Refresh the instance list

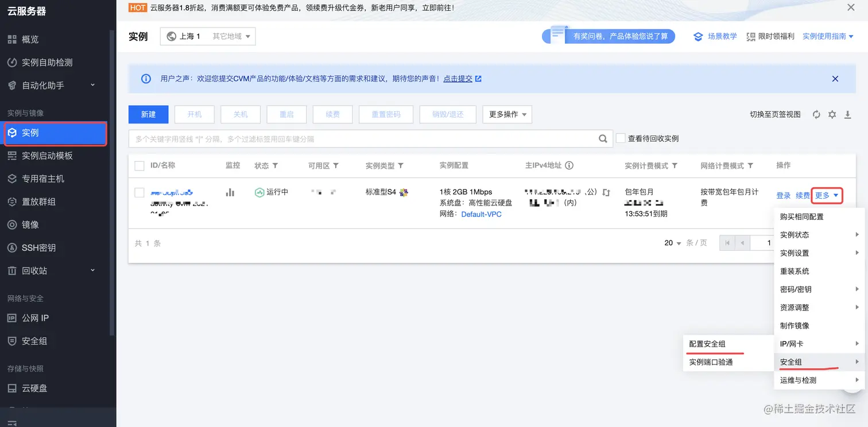click(816, 115)
